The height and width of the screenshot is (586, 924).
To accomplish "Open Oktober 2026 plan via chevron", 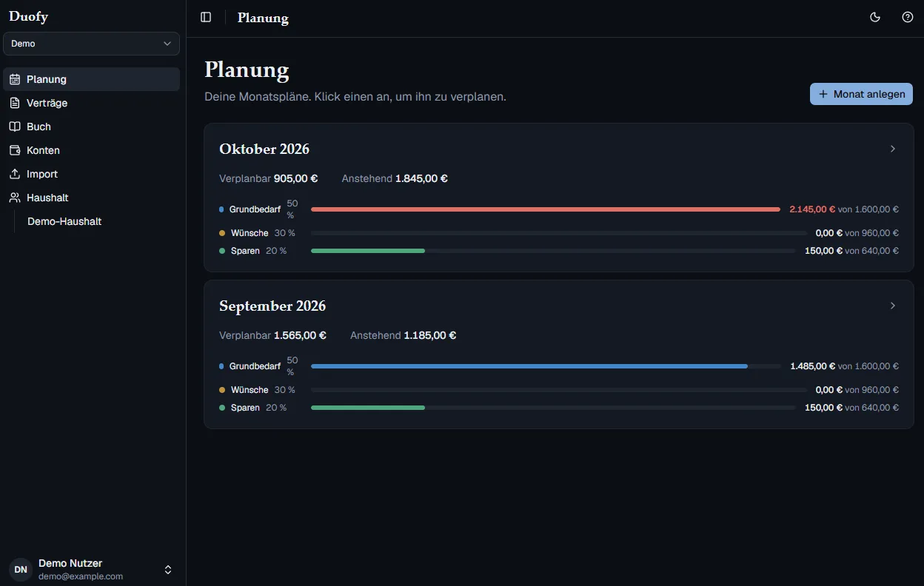I will 893,149.
